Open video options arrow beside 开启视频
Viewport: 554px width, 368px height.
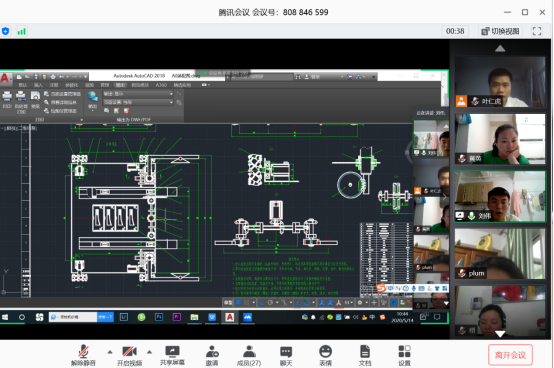point(149,352)
